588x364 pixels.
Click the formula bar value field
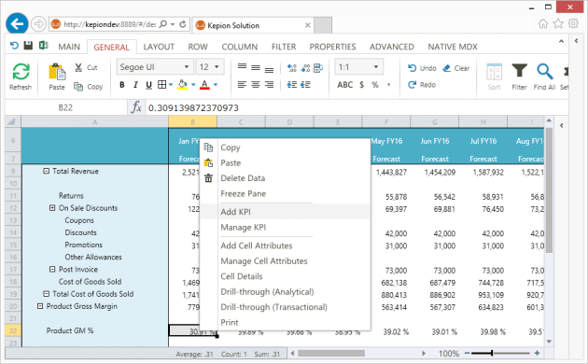click(357, 108)
